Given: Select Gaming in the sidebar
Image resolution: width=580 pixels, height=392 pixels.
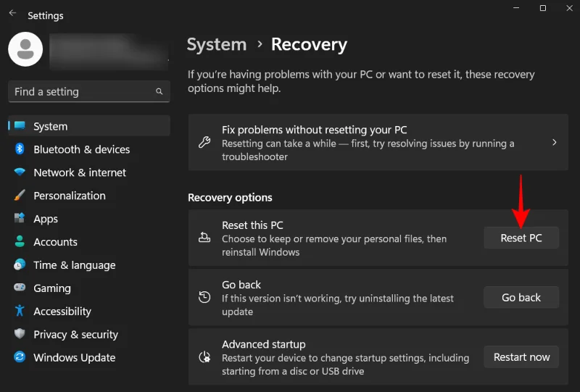Looking at the screenshot, I should [89, 288].
